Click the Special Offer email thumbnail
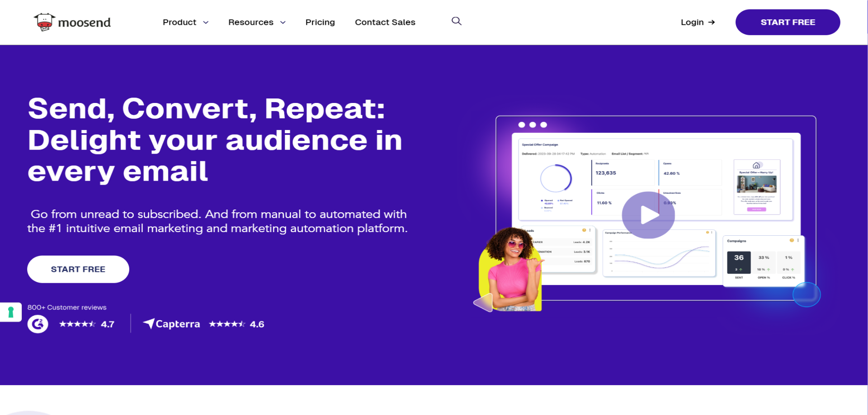 (x=757, y=187)
